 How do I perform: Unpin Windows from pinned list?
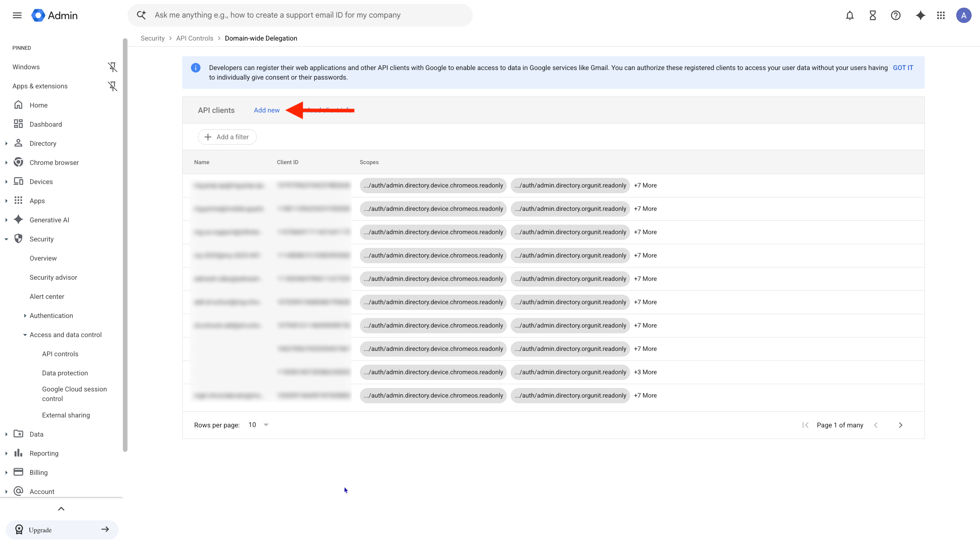pyautogui.click(x=112, y=67)
